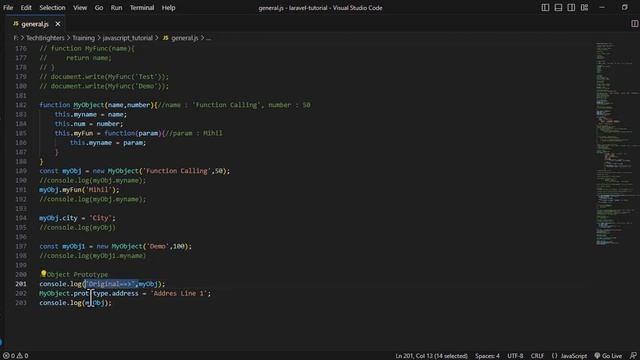The image size is (640, 360).
Task: Restore down the VS Code window
Action: tap(624, 7)
